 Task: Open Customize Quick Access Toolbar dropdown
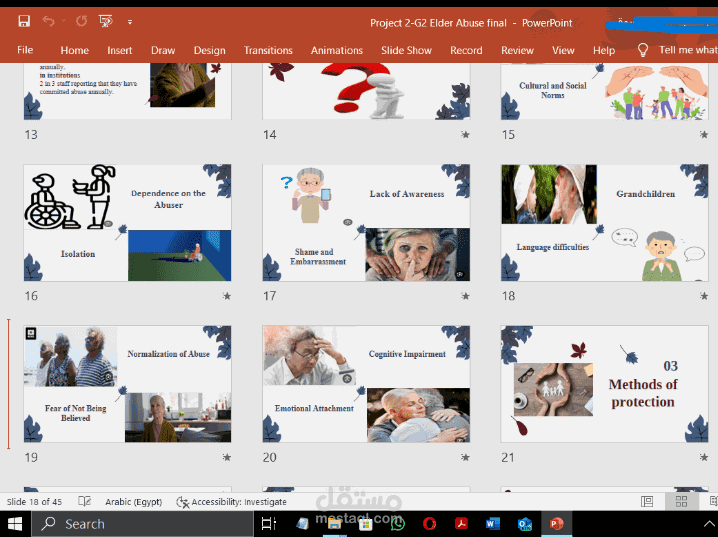coord(130,22)
